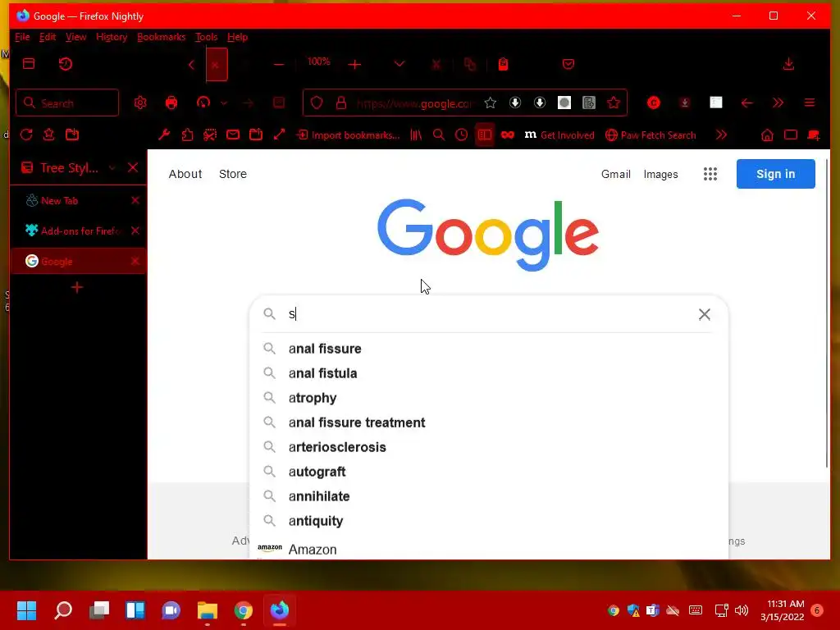Open the Tools menu

pos(206,37)
